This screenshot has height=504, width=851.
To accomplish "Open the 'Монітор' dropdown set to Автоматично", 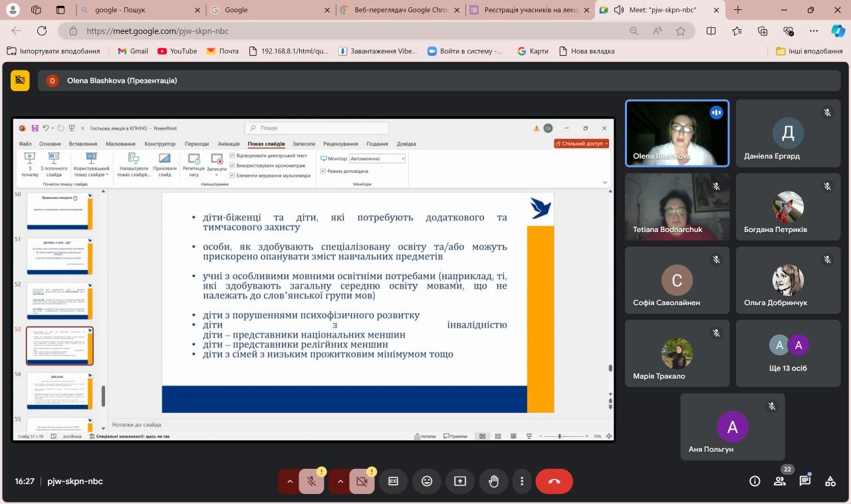I will [x=377, y=159].
